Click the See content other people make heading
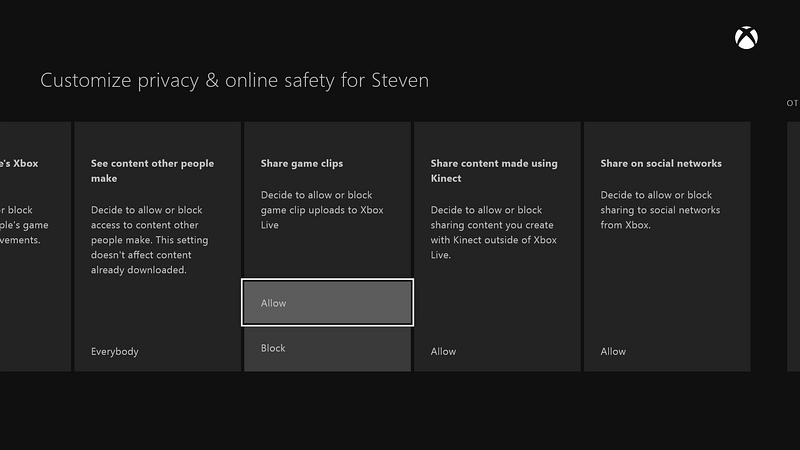The height and width of the screenshot is (450, 800). (x=153, y=171)
